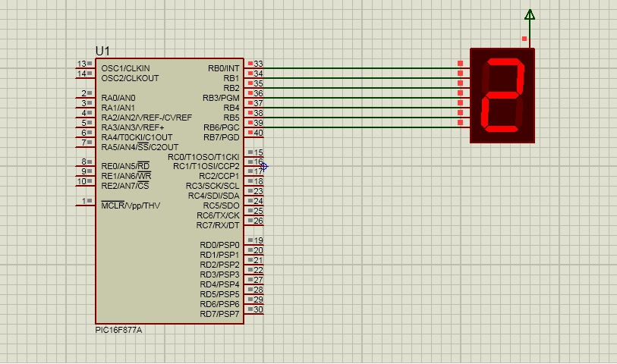Select the MCLR/Vpp/THV pin label
617x364 pixels.
[x=131, y=206]
